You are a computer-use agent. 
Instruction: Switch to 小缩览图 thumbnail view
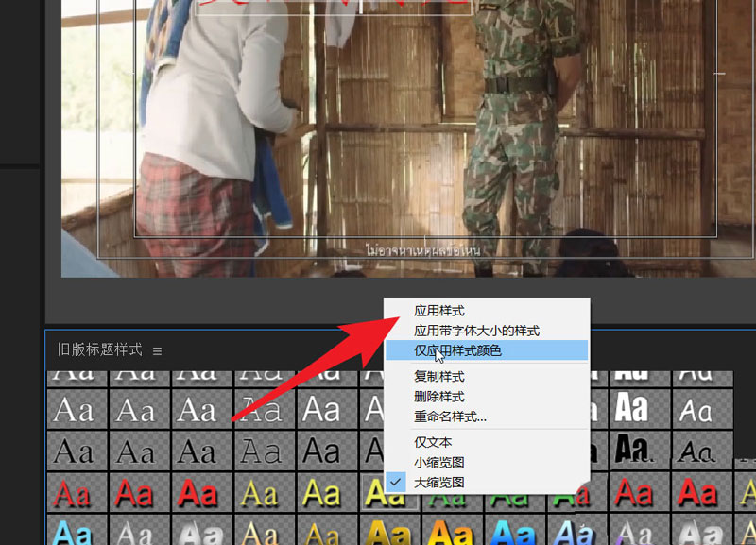coord(439,462)
